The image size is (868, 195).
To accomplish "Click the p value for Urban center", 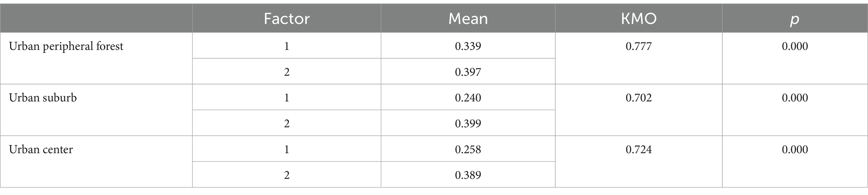I will [795, 150].
